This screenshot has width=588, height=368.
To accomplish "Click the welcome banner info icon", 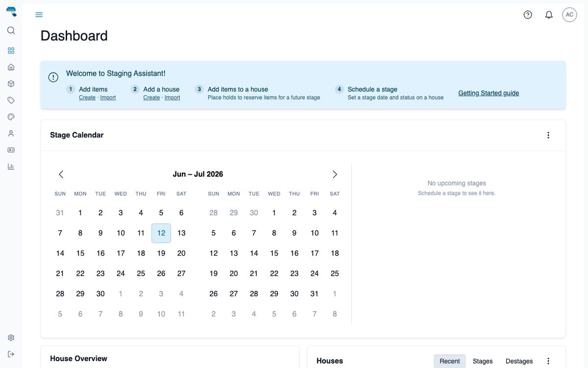I will point(53,77).
